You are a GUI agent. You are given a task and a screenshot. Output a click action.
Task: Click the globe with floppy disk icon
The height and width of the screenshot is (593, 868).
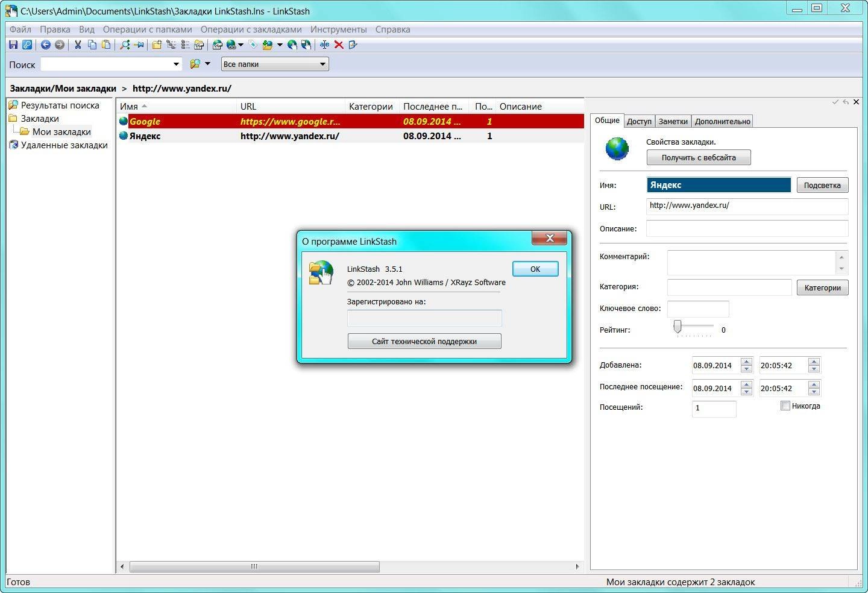pos(306,45)
